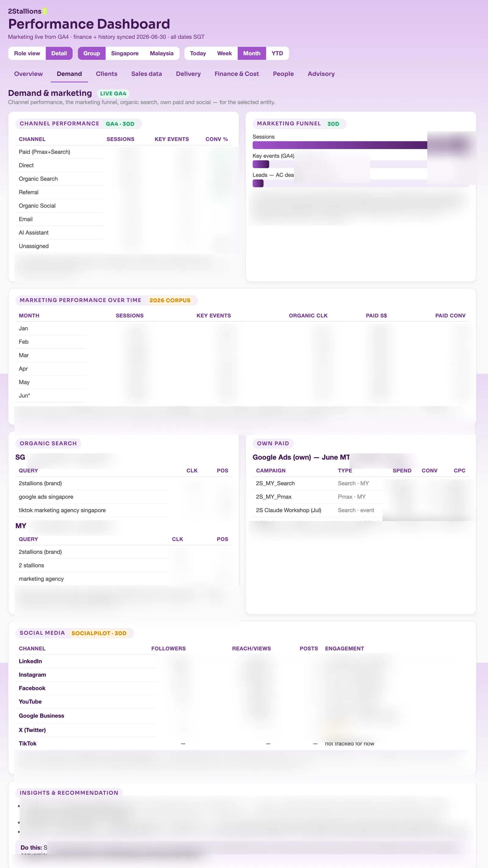Screen dimensions: 488x868
Task: Click the X (Twitter) channel row
Action: pos(242,730)
